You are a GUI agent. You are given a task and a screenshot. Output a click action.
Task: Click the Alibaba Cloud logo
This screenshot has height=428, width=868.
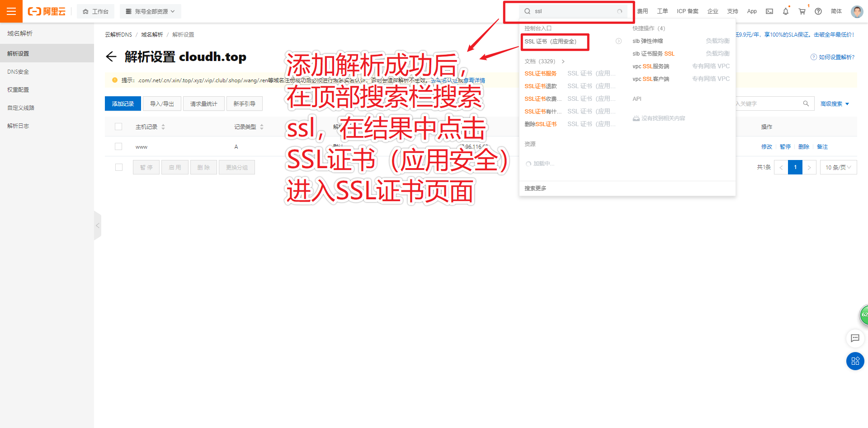point(47,11)
